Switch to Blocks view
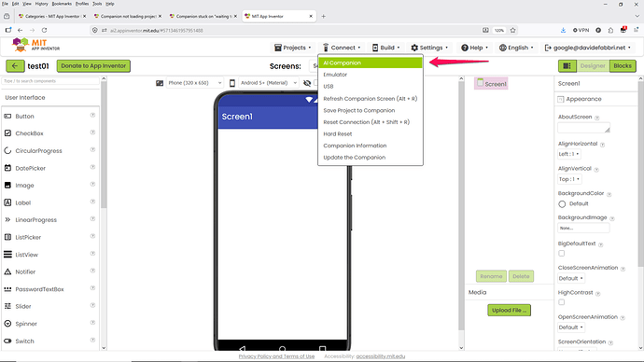 tap(623, 65)
